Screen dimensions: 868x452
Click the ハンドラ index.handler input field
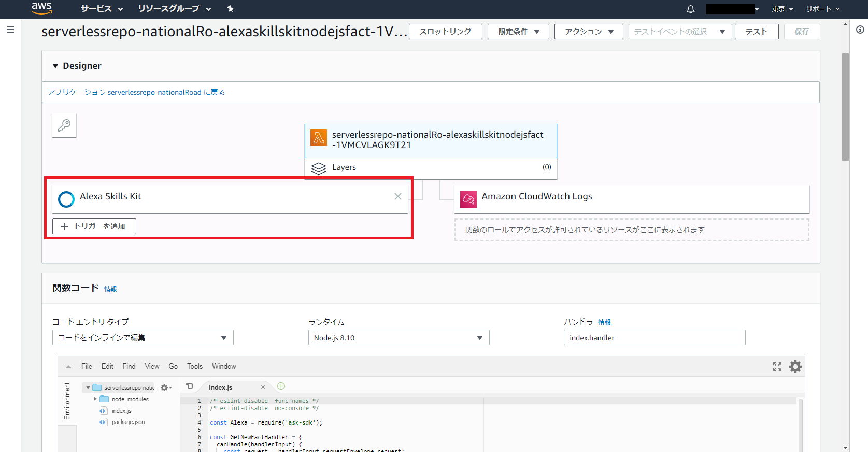[654, 338]
